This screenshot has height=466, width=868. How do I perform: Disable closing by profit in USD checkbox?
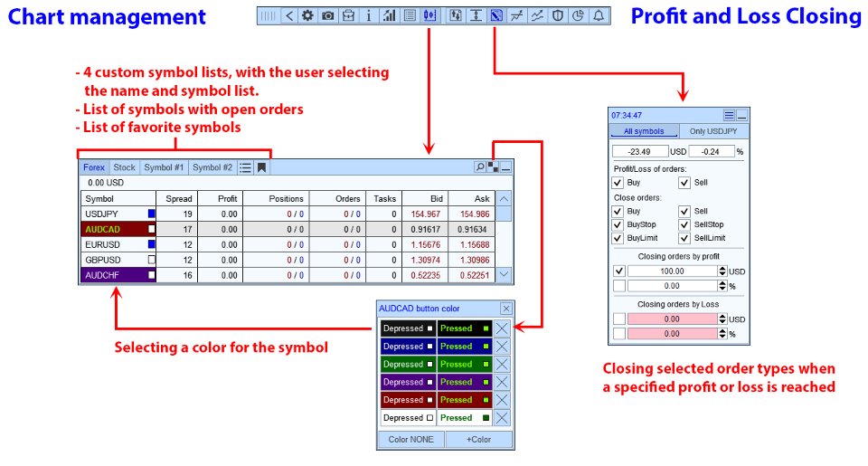pos(619,271)
